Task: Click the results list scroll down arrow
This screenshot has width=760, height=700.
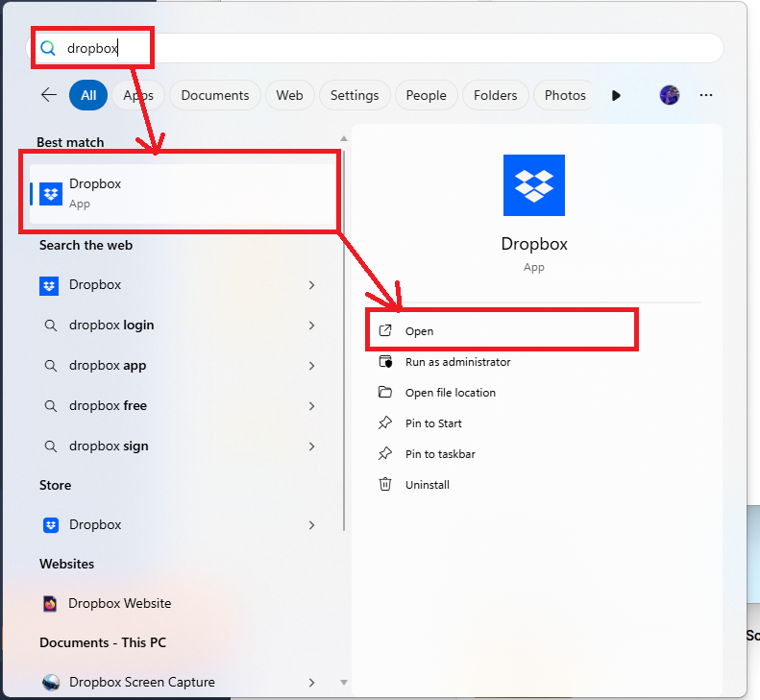Action: tap(344, 682)
